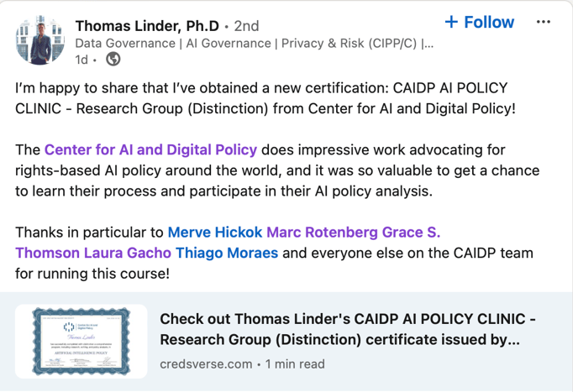Click the 'I'm happy to share' opening paragraph

click(x=260, y=98)
